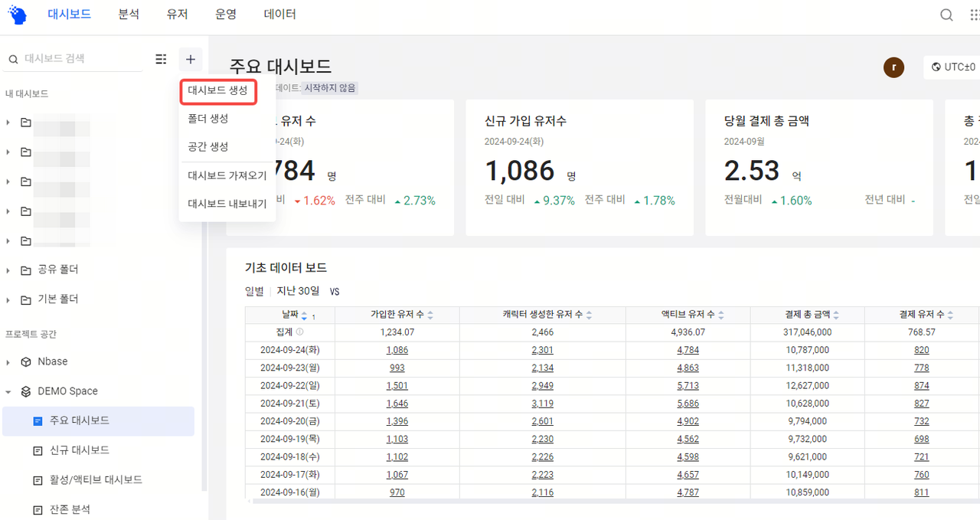980x520 pixels.
Task: Click 9,732,000 in 2024-09-19(목) row
Action: click(807, 439)
